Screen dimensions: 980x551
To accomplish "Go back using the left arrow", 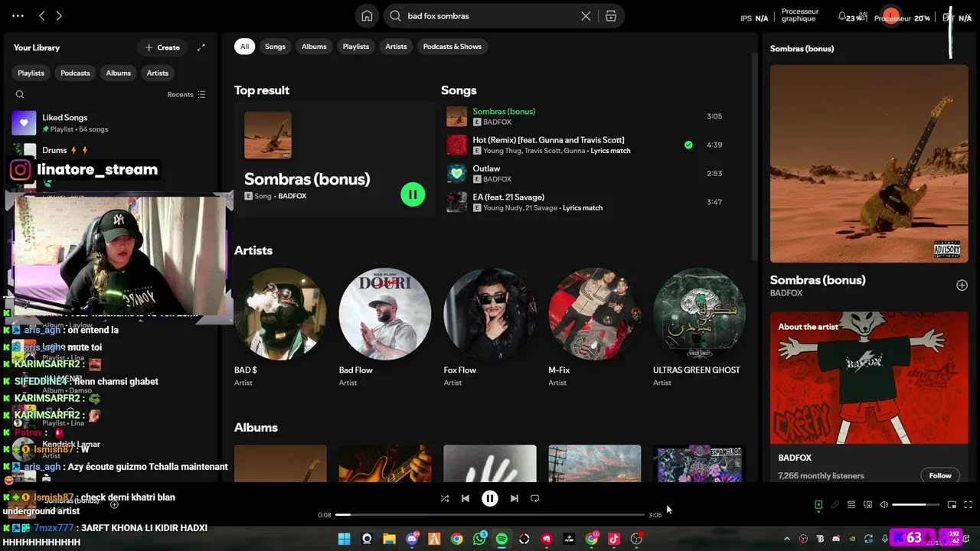I will [42, 16].
